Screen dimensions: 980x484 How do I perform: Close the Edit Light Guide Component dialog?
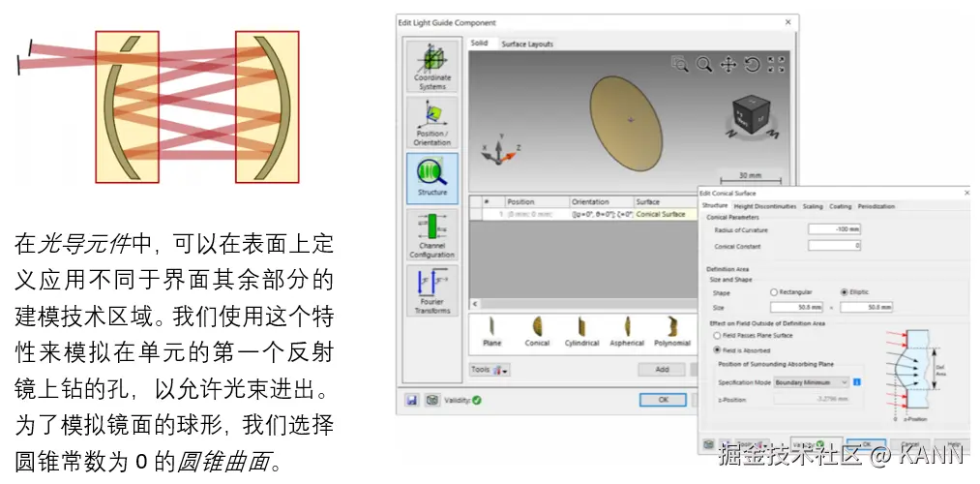788,22
